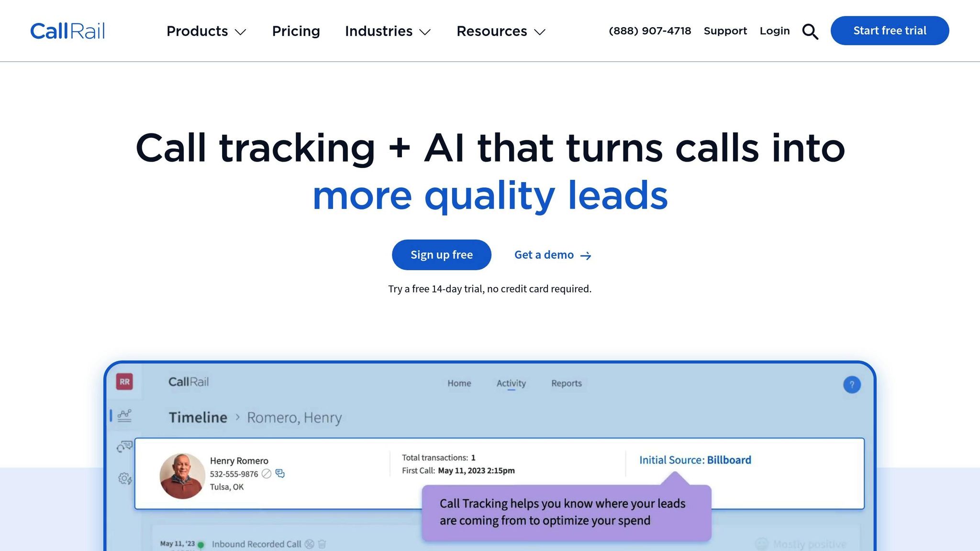Expand the Resources menu
The image size is (980, 551).
pyautogui.click(x=501, y=31)
